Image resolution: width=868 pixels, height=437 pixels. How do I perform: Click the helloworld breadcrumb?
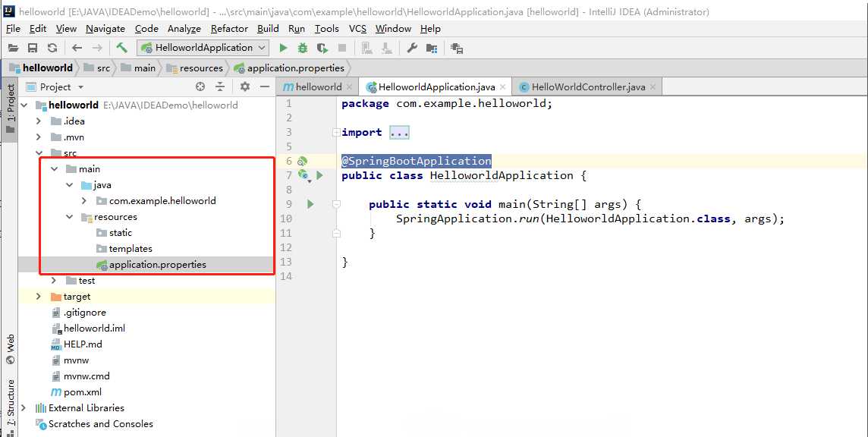click(x=41, y=68)
